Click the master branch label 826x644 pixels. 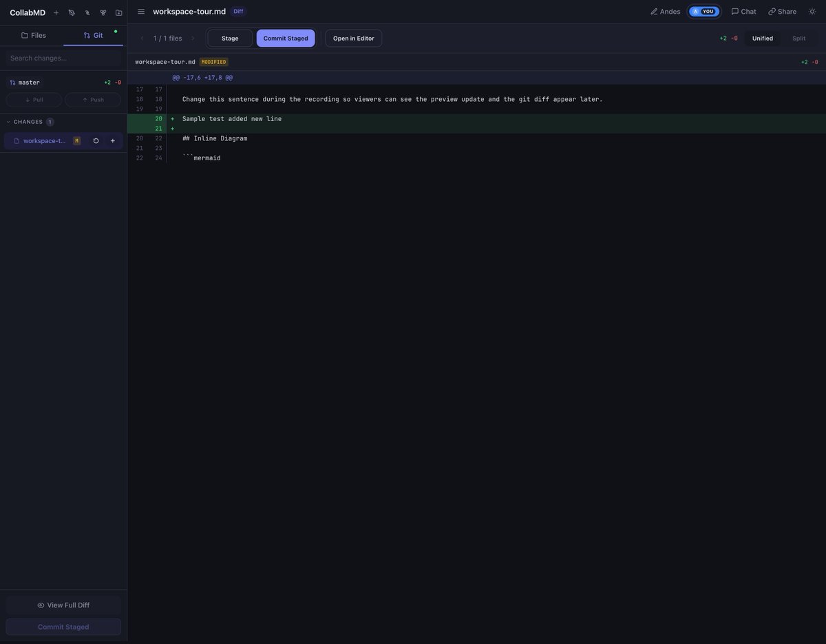pyautogui.click(x=25, y=83)
